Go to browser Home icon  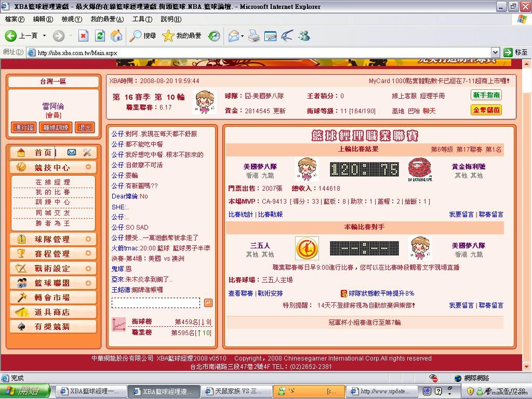116,36
